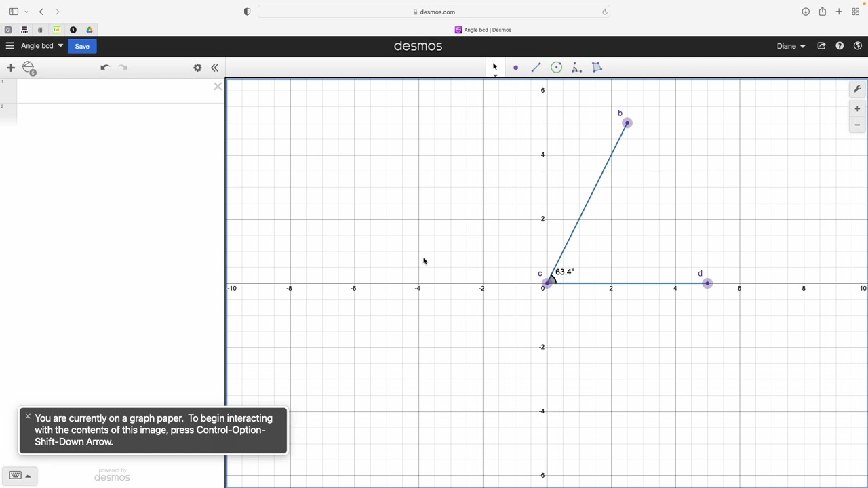Show the Safari tab overview

point(856,12)
